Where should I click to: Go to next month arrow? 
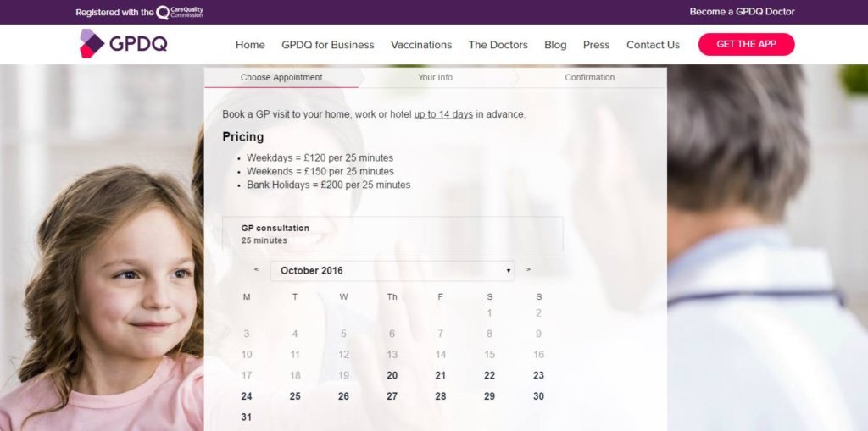click(528, 270)
